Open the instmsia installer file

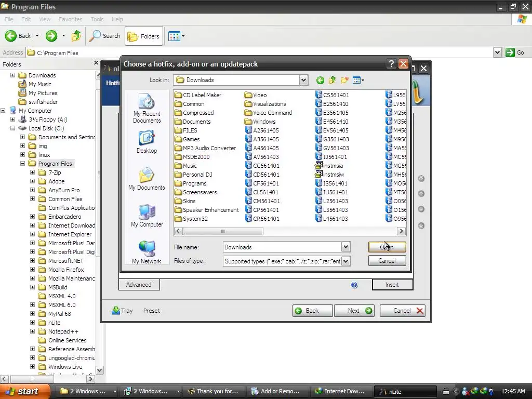coord(329,166)
